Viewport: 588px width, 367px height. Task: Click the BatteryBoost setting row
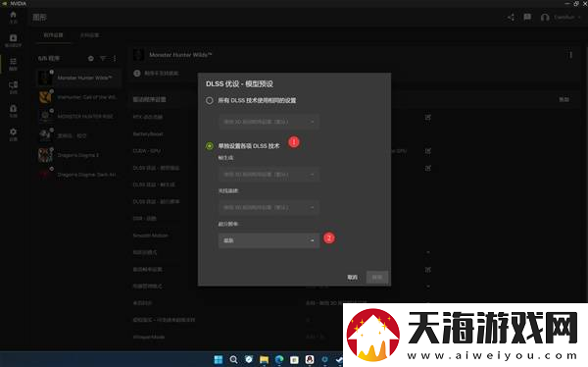148,134
